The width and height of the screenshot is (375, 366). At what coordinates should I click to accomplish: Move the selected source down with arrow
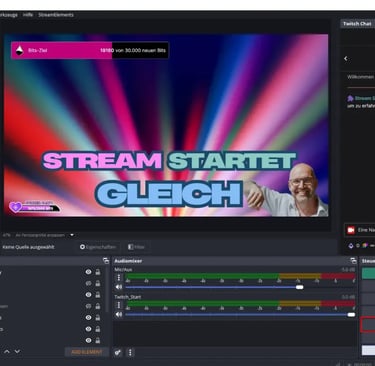tap(17, 351)
